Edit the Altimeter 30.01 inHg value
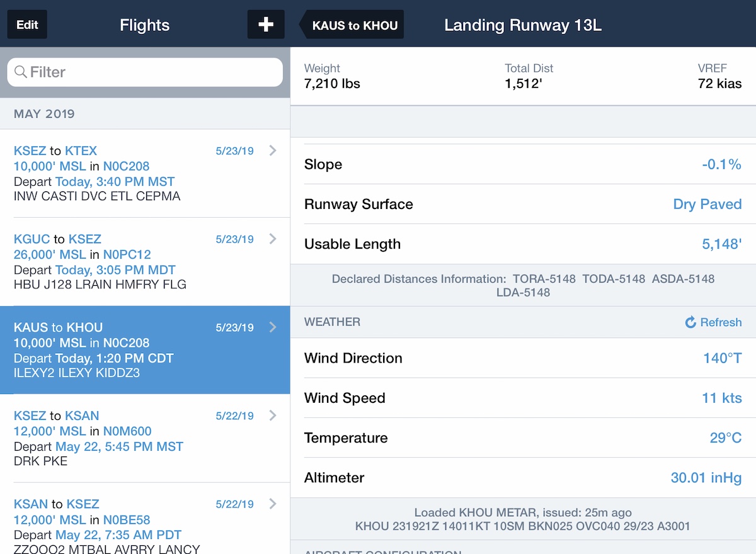 point(706,478)
